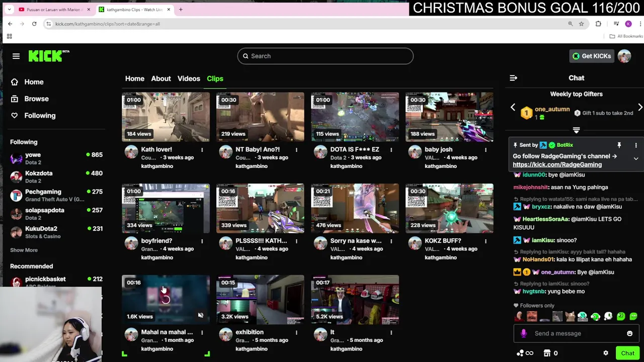Click the Home icon in sidebar
Image resolution: width=644 pixels, height=362 pixels.
click(x=15, y=82)
